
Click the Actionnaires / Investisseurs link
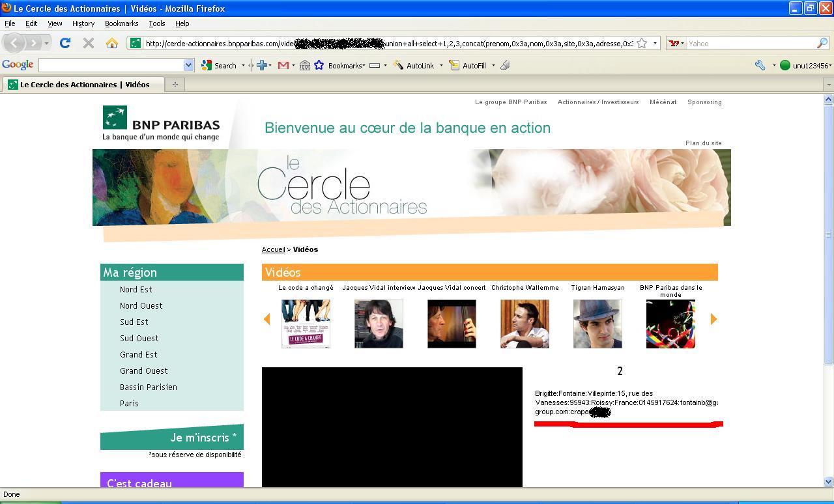pos(598,102)
